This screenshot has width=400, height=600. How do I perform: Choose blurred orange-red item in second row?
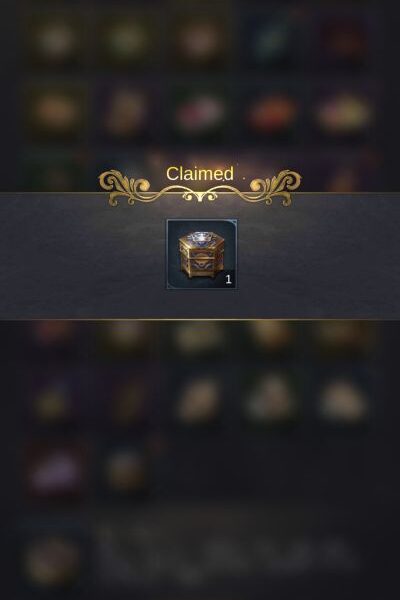click(271, 114)
